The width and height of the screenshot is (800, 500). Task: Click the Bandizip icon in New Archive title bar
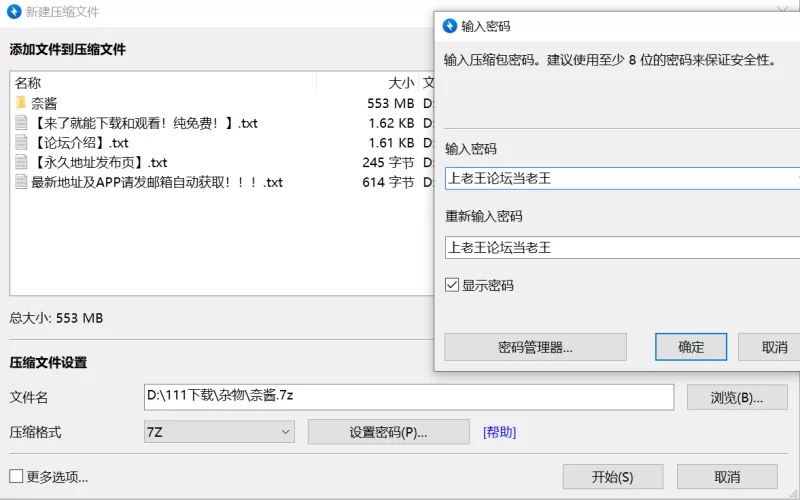(14, 11)
